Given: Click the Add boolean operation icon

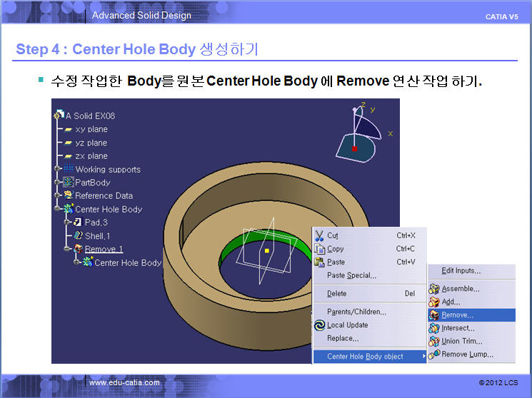Looking at the screenshot, I should (x=433, y=302).
